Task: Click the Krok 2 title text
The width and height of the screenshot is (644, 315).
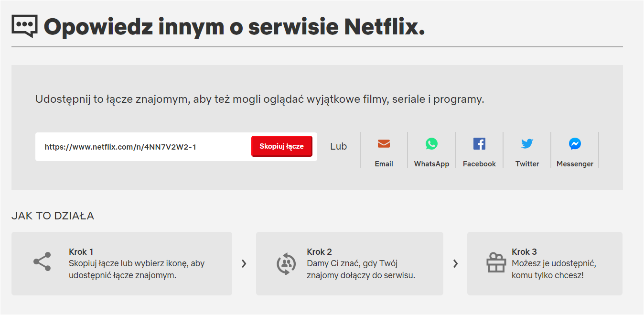Action: (319, 252)
